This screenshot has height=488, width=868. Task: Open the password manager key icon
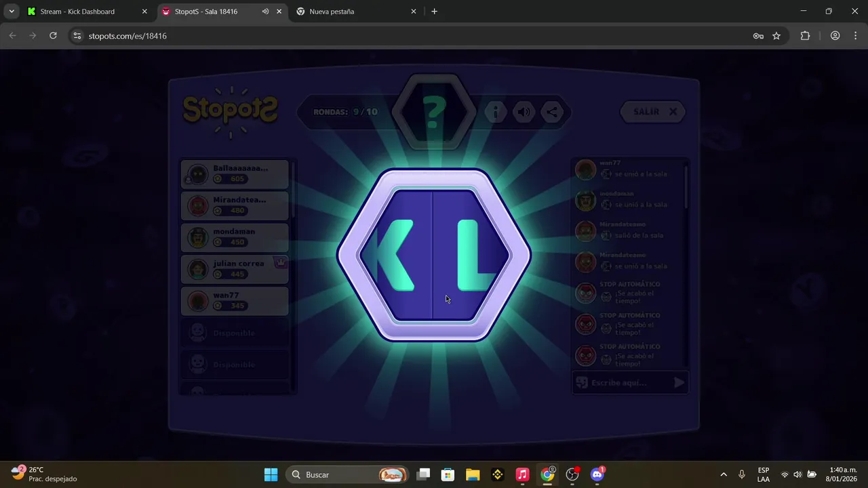click(758, 36)
